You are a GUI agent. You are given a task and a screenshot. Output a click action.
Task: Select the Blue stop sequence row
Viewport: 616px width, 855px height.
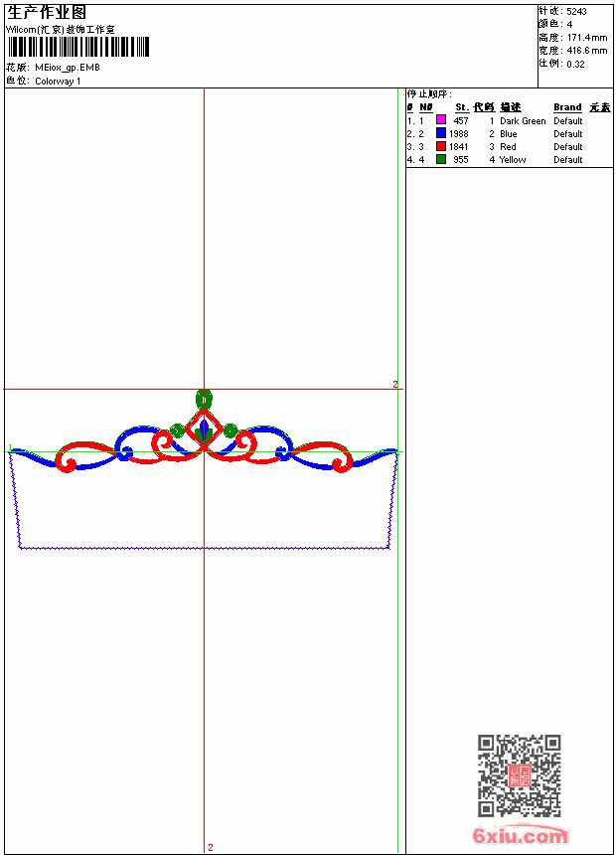[x=509, y=133]
